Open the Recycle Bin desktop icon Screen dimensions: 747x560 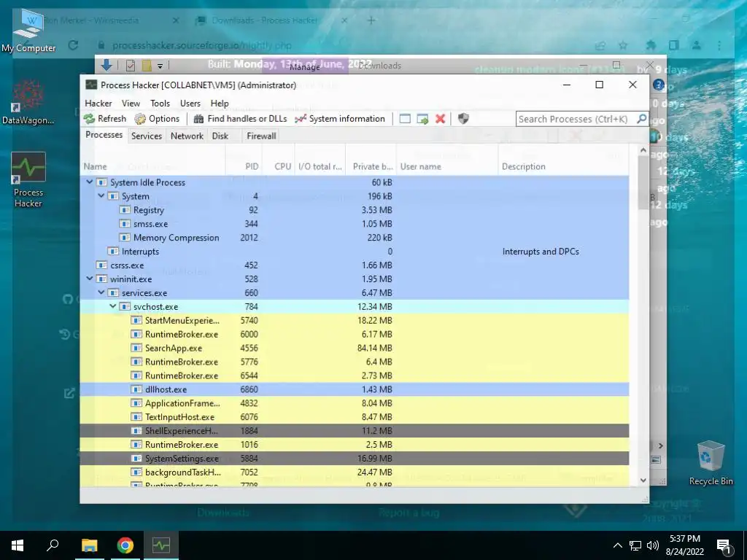(711, 463)
